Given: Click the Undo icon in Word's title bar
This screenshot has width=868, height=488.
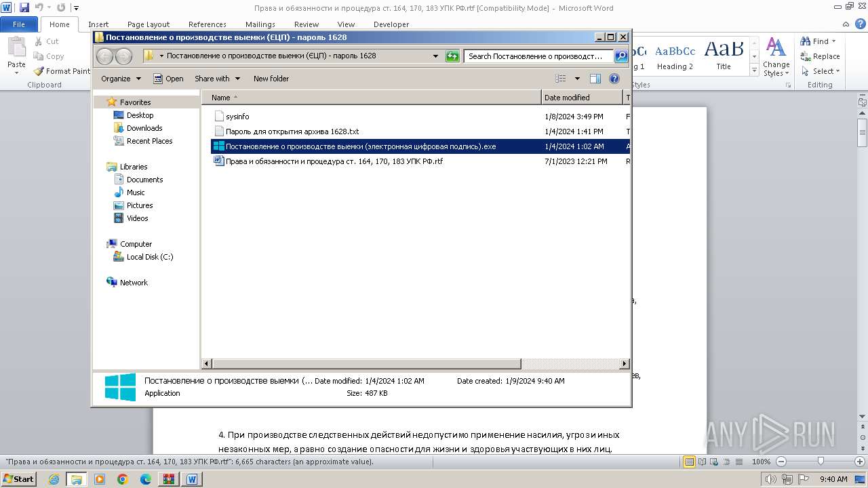Looking at the screenshot, I should click(39, 7).
